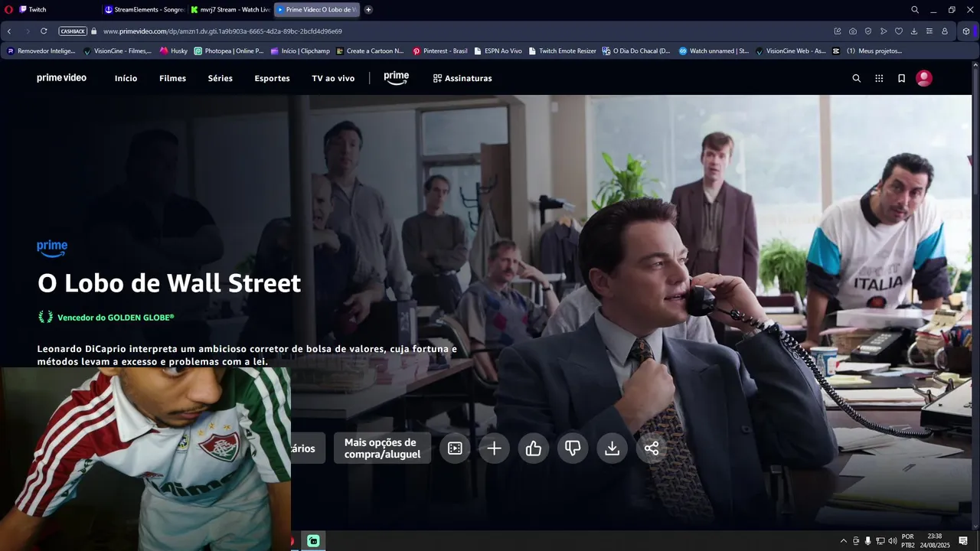The width and height of the screenshot is (980, 551).
Task: Open the trailer/episodes film icon button
Action: click(455, 448)
